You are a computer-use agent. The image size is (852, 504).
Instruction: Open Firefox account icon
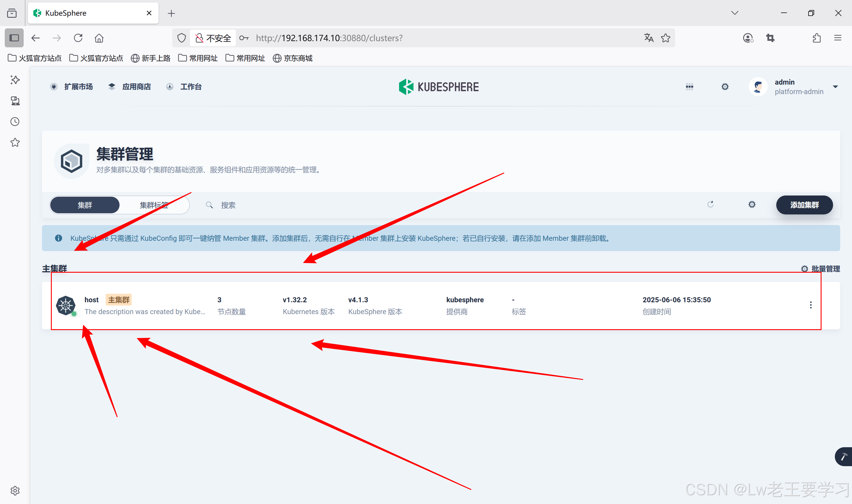[x=748, y=38]
